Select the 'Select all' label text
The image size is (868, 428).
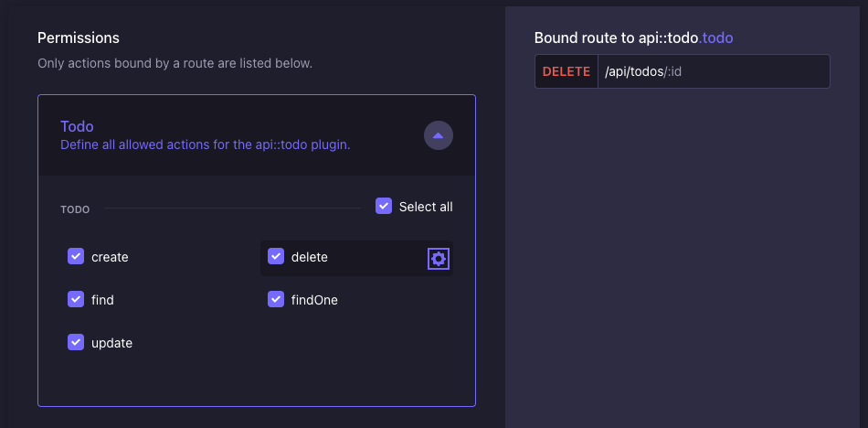426,207
